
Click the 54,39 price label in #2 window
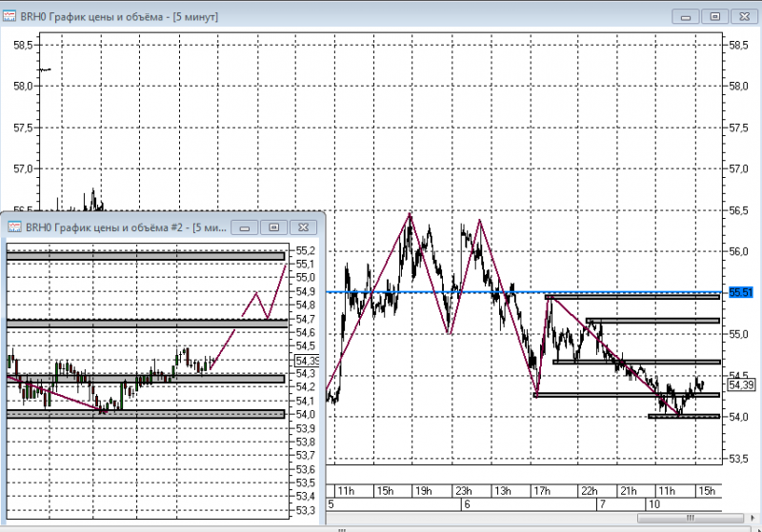(x=307, y=361)
